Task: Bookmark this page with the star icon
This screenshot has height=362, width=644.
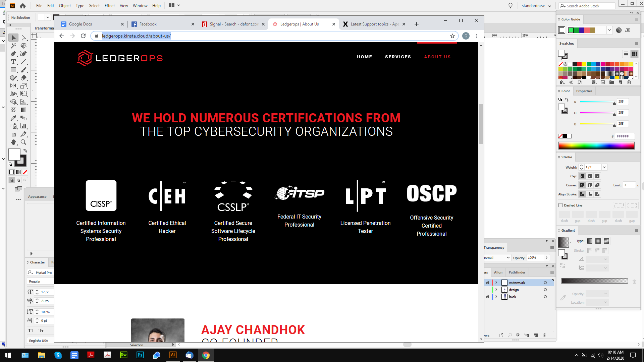Action: click(452, 36)
